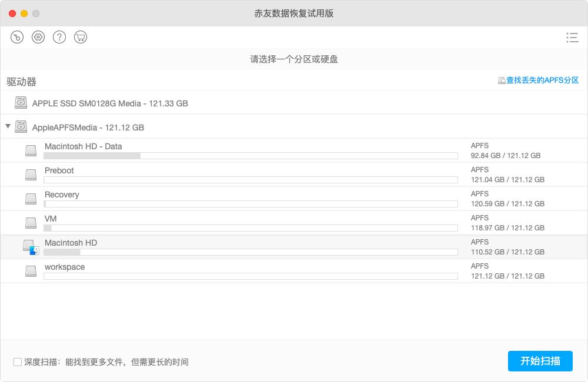This screenshot has width=588, height=382.
Task: Select the Macintosh HD - Data volume
Action: click(x=83, y=146)
